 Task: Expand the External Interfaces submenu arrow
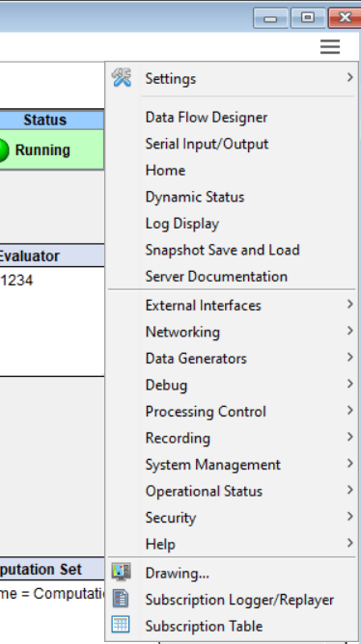349,304
